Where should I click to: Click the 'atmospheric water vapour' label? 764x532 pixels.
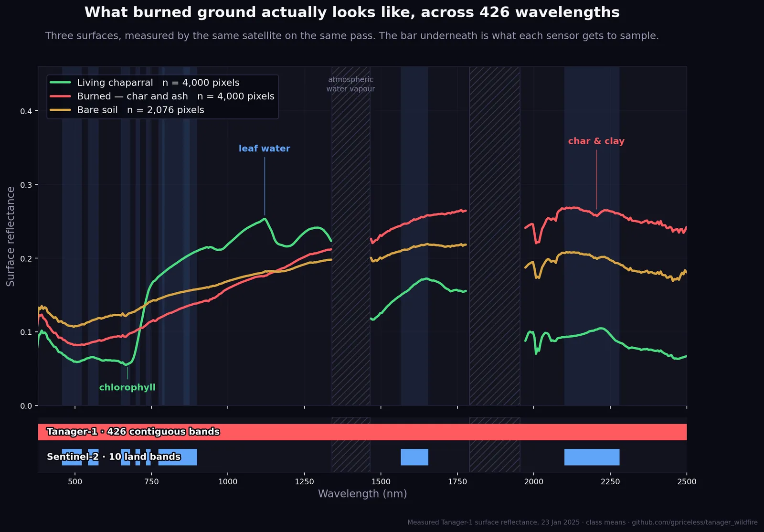tap(350, 84)
